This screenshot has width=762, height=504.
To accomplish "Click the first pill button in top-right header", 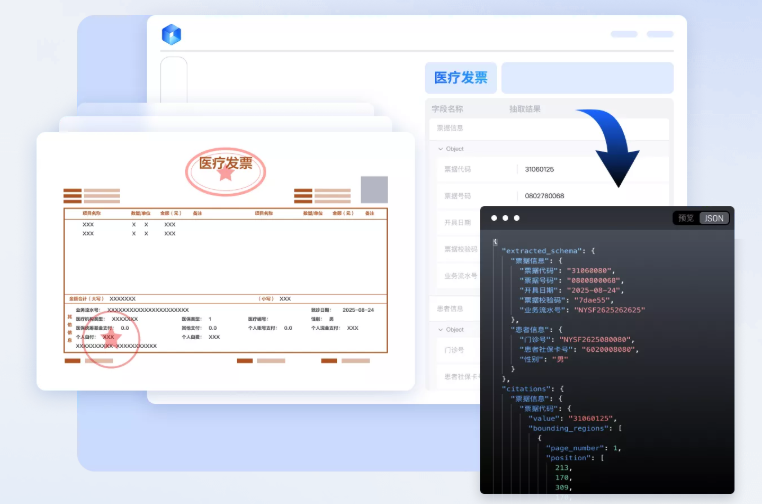I will pos(624,34).
